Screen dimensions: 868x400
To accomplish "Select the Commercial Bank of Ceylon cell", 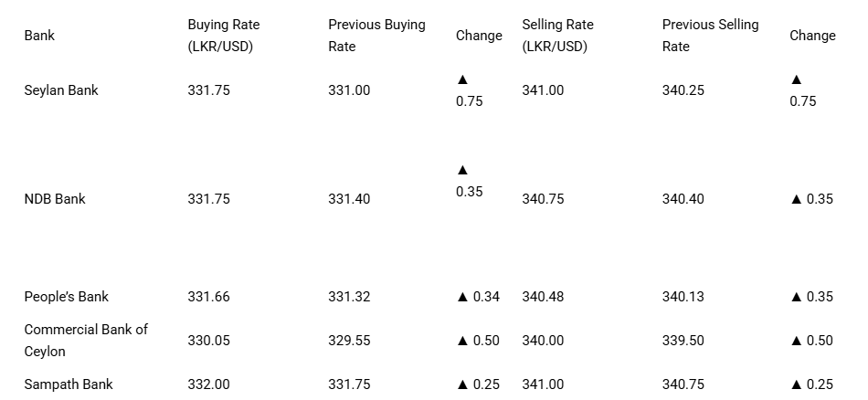I will (86, 341).
